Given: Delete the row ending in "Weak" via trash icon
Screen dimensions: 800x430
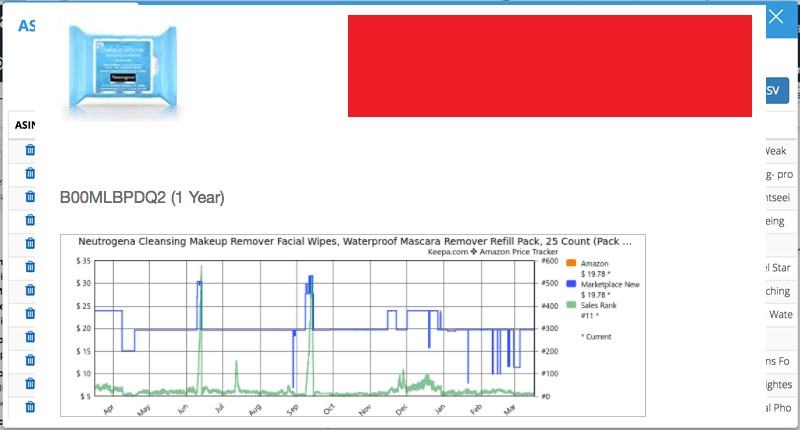Looking at the screenshot, I should pos(30,149).
